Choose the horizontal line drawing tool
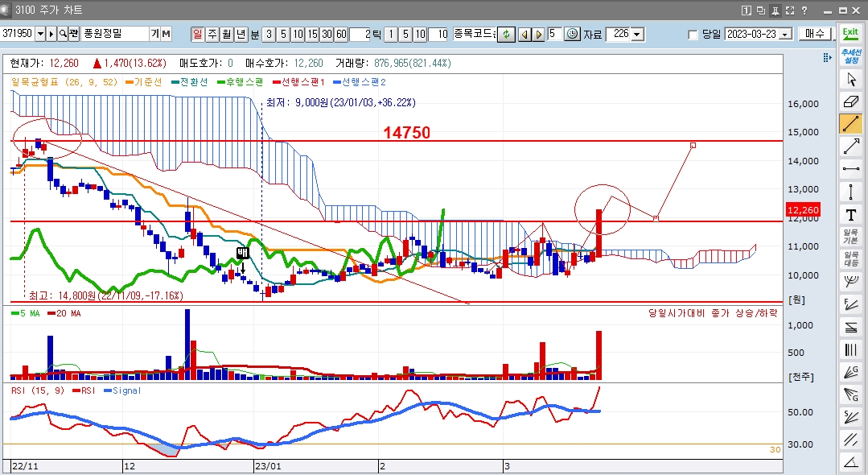This screenshot has width=868, height=475. [x=850, y=168]
